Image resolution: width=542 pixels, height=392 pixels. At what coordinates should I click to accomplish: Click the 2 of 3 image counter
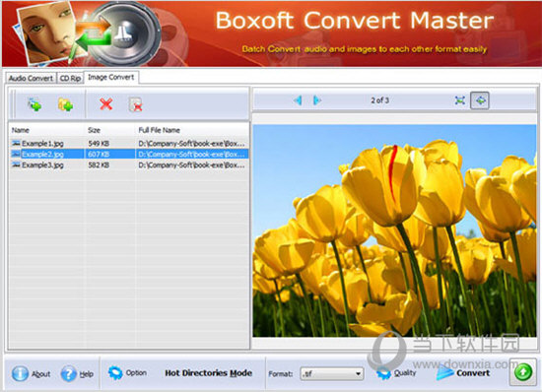379,100
